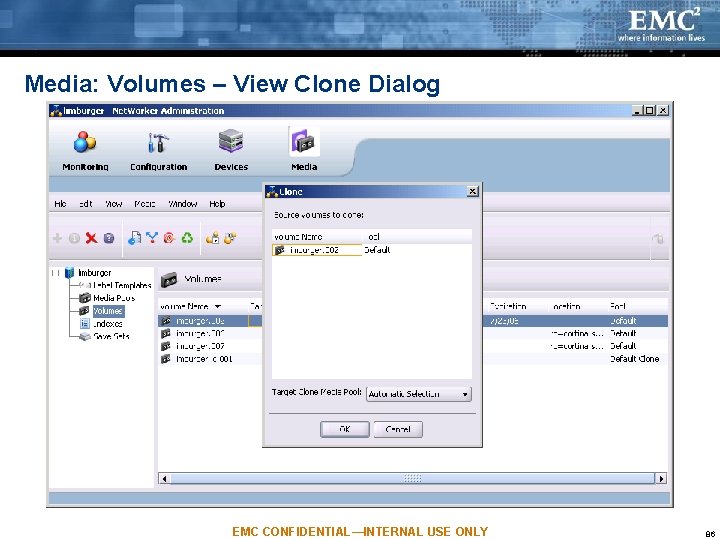Click the horizontal scrollbar thumb
The image size is (720, 540).
coord(412,478)
